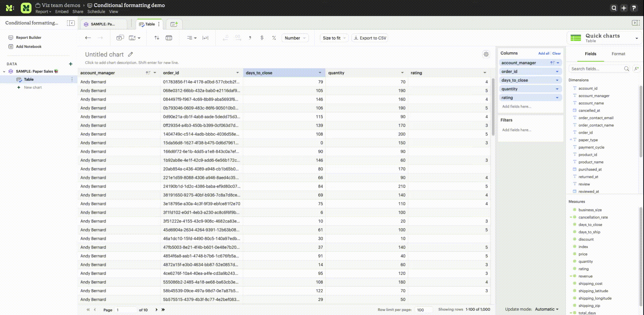Screen dimensions: 644x315
Task: Open chart settings gear icon
Action: (486, 54)
